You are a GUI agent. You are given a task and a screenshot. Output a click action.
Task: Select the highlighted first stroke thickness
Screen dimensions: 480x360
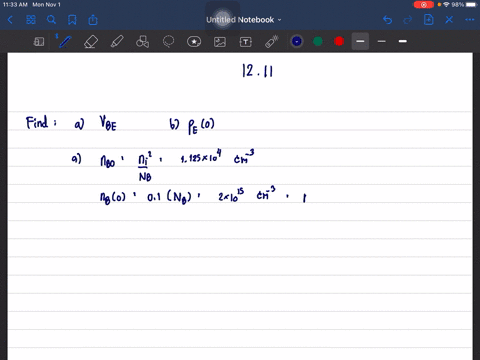click(x=360, y=41)
